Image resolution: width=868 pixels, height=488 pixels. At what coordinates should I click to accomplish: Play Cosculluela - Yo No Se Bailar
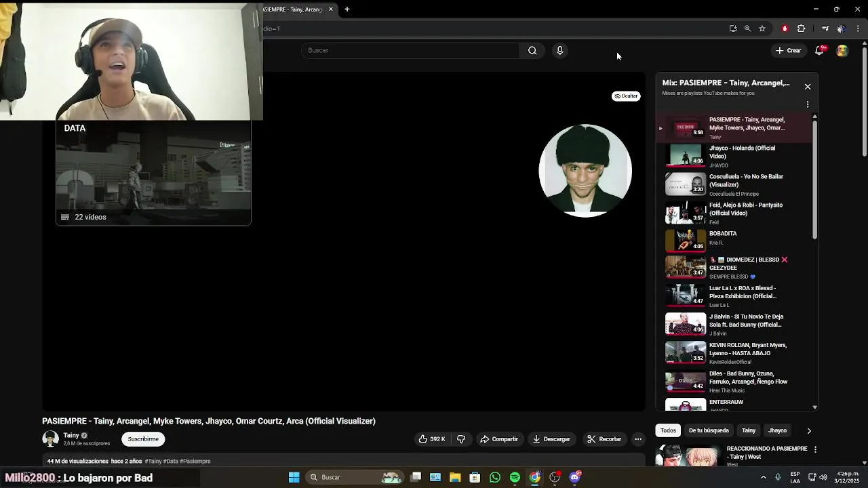(x=736, y=184)
